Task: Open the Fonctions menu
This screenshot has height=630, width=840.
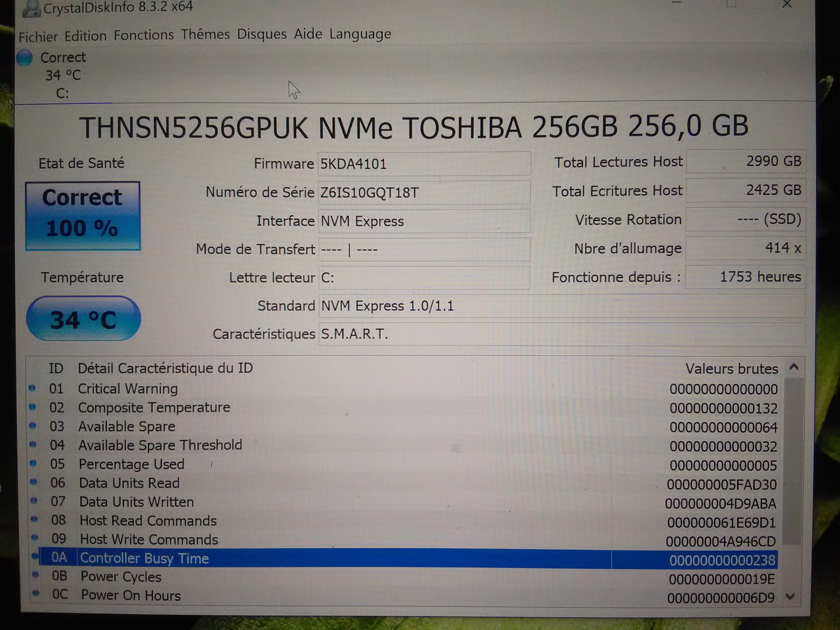Action: tap(144, 35)
